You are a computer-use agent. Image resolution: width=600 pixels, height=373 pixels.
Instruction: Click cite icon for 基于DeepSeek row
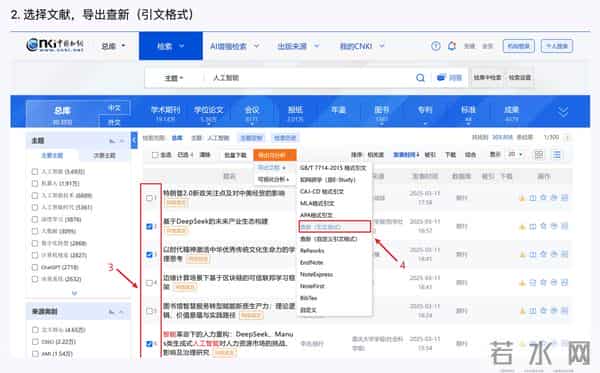[554, 226]
